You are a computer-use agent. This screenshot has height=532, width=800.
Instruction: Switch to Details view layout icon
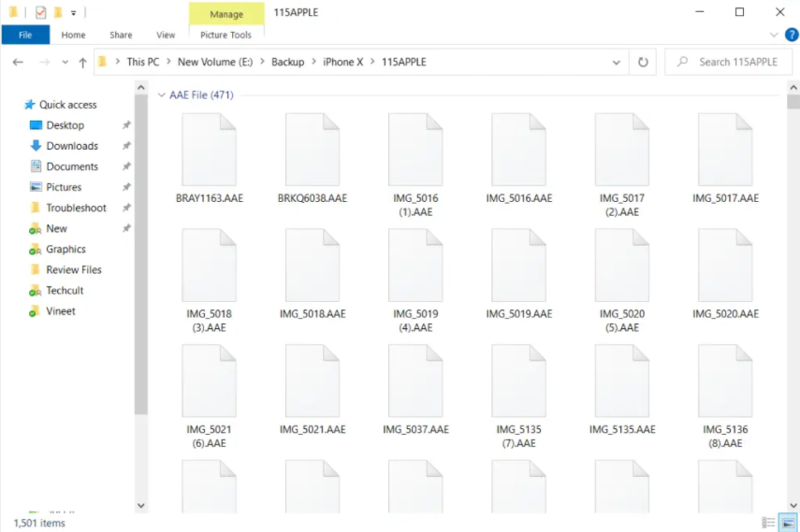tap(768, 523)
